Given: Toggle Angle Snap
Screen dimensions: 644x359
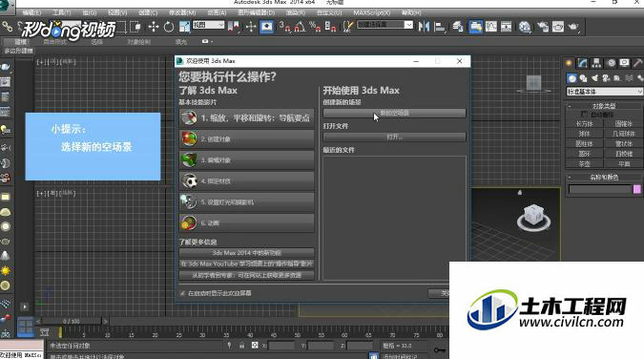Looking at the screenshot, I should 300,27.
